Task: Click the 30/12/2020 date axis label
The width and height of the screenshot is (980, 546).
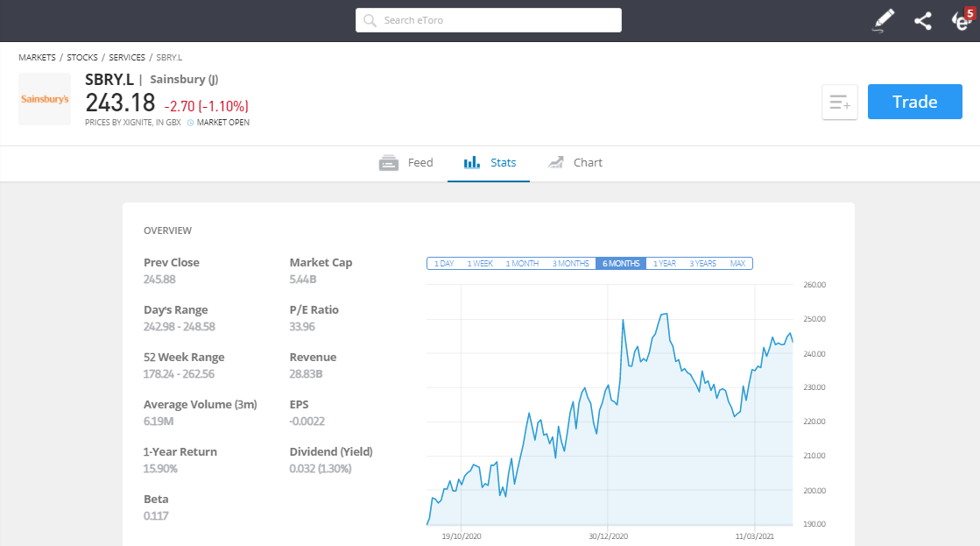Action: point(608,536)
